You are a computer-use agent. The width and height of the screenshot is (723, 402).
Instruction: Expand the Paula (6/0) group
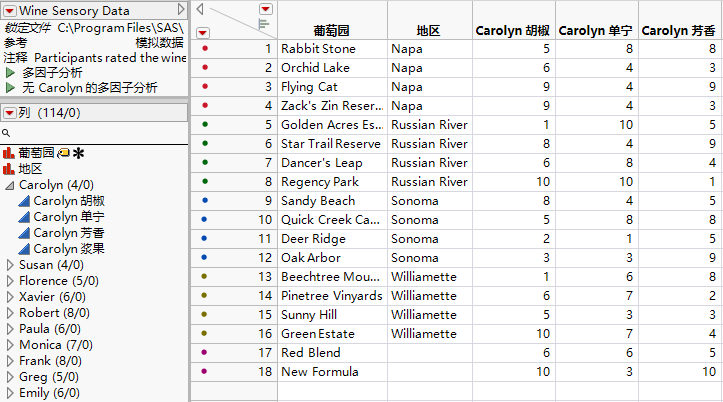click(x=10, y=329)
